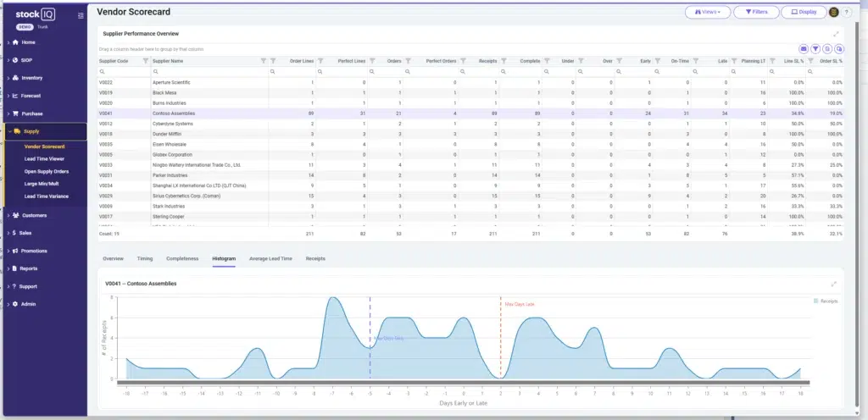Open Open Supply Orders in the sidebar
Image resolution: width=868 pixels, height=420 pixels.
point(47,171)
